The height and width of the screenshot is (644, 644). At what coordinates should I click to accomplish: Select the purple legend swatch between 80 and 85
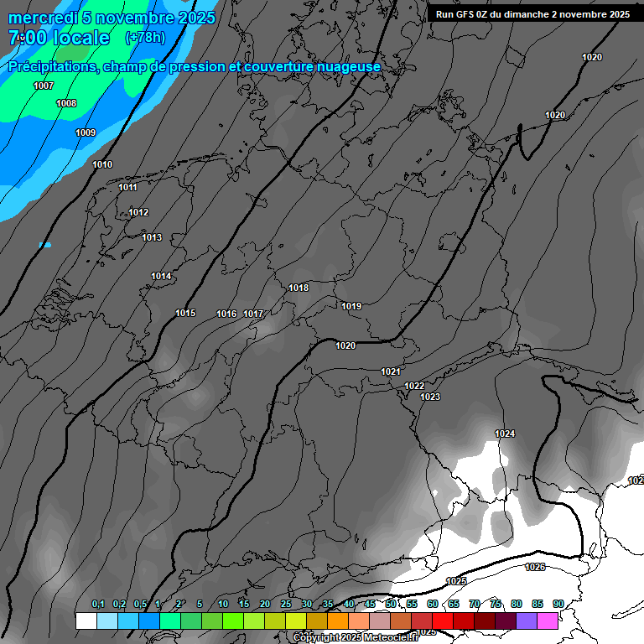pyautogui.click(x=527, y=621)
